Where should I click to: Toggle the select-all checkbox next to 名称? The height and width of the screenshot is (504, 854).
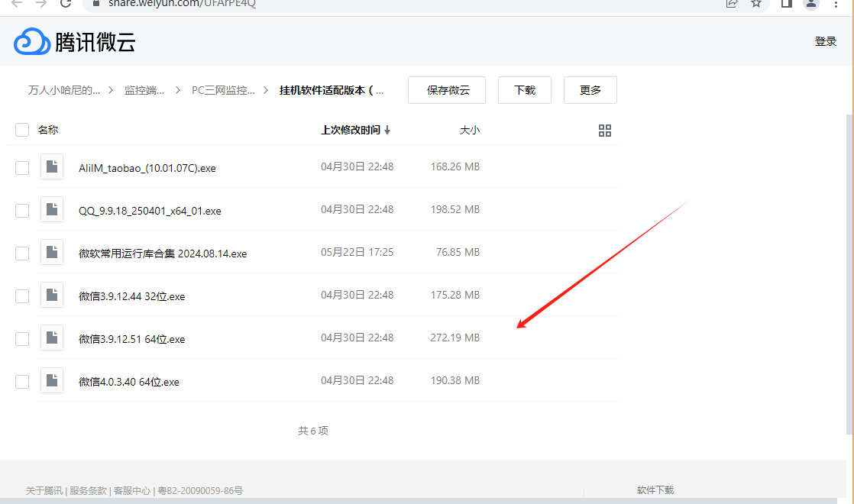click(22, 130)
